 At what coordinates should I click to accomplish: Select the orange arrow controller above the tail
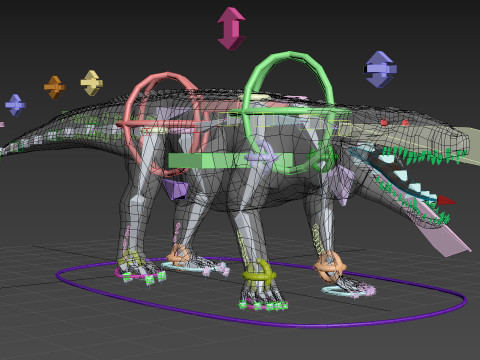[54, 87]
